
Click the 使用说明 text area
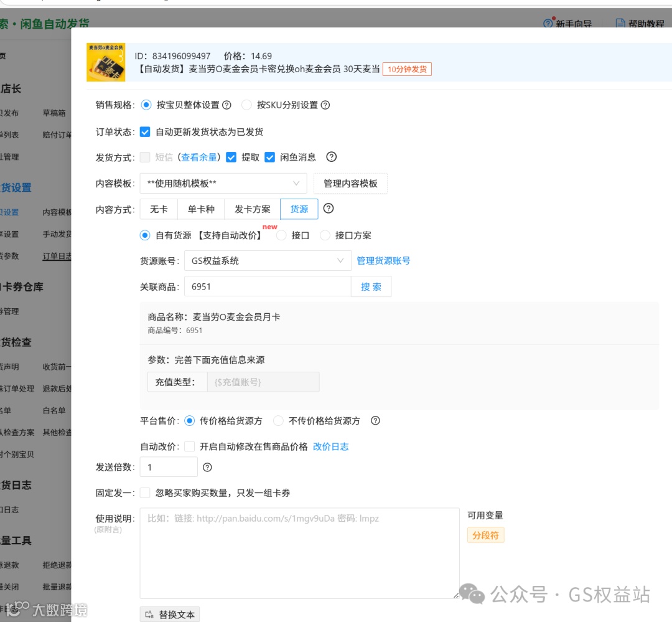pyautogui.click(x=299, y=554)
